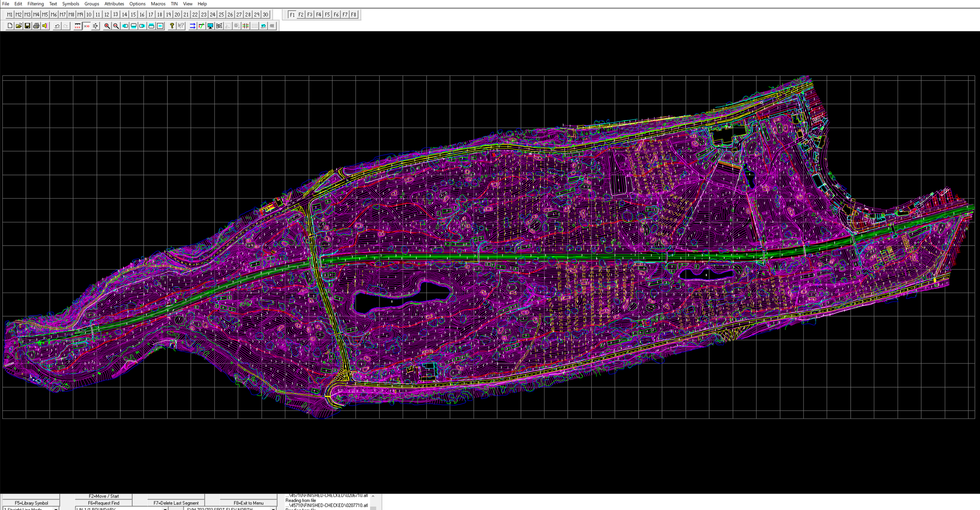980x510 pixels.
Task: Click the F6 button in the top toolbar
Action: pyautogui.click(x=336, y=15)
